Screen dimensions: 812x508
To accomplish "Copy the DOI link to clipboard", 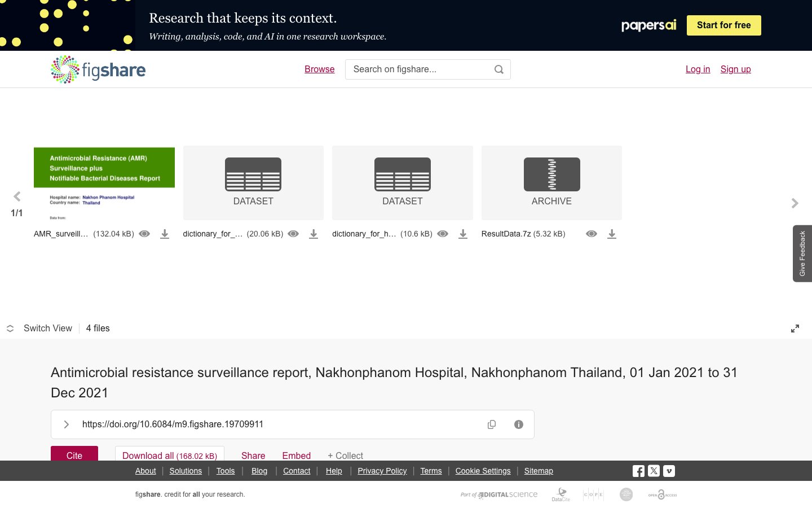I will pos(492,424).
